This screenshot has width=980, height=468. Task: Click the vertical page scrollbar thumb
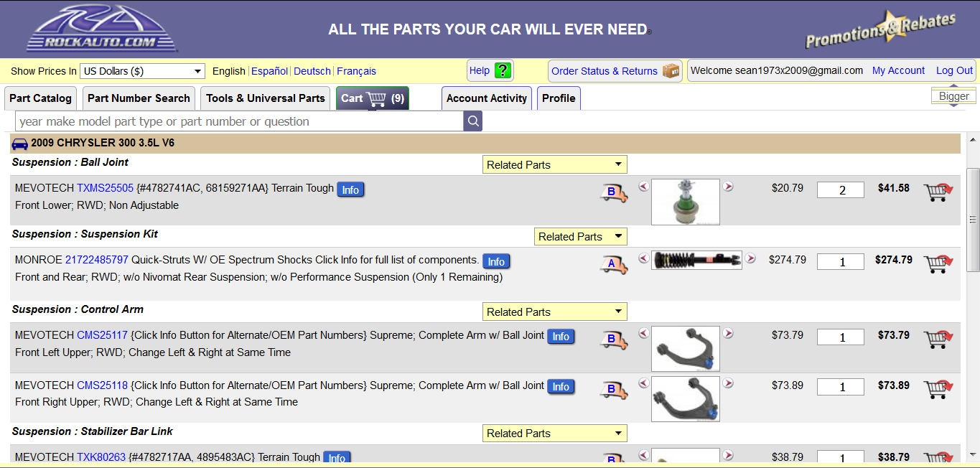[974, 220]
